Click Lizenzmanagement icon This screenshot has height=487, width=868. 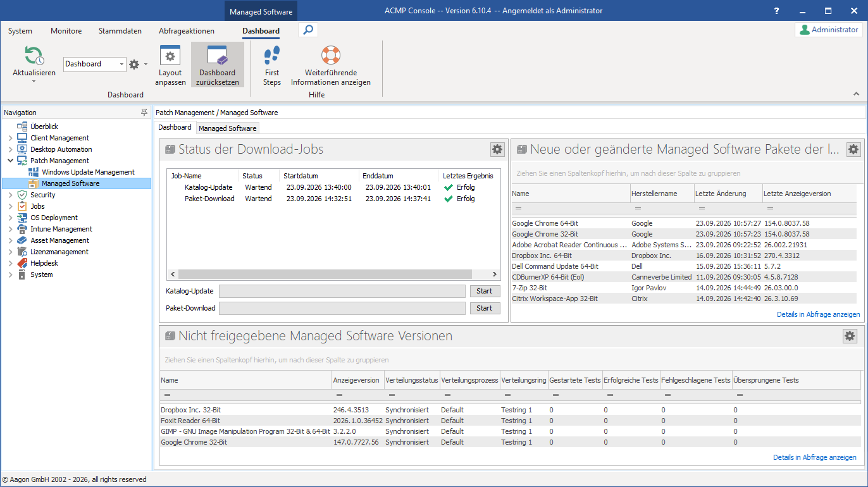point(22,252)
